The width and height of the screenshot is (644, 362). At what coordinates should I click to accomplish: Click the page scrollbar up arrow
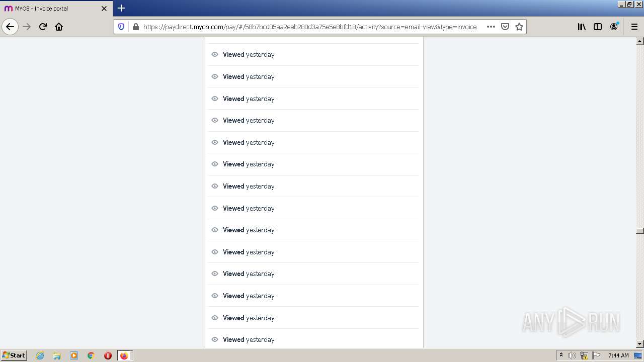pyautogui.click(x=640, y=41)
